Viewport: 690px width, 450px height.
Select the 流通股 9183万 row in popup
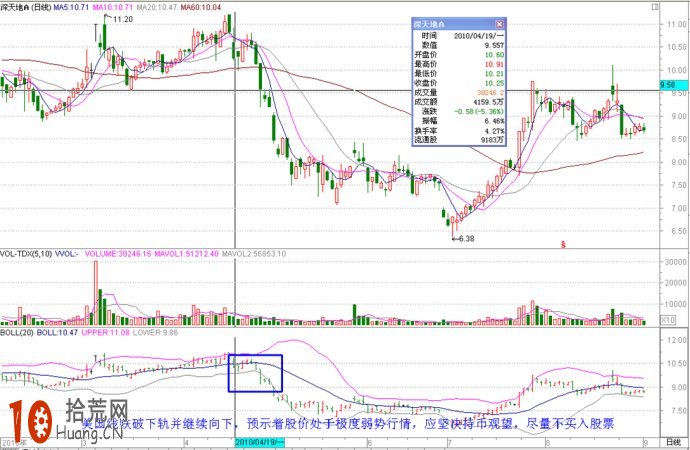click(x=459, y=140)
